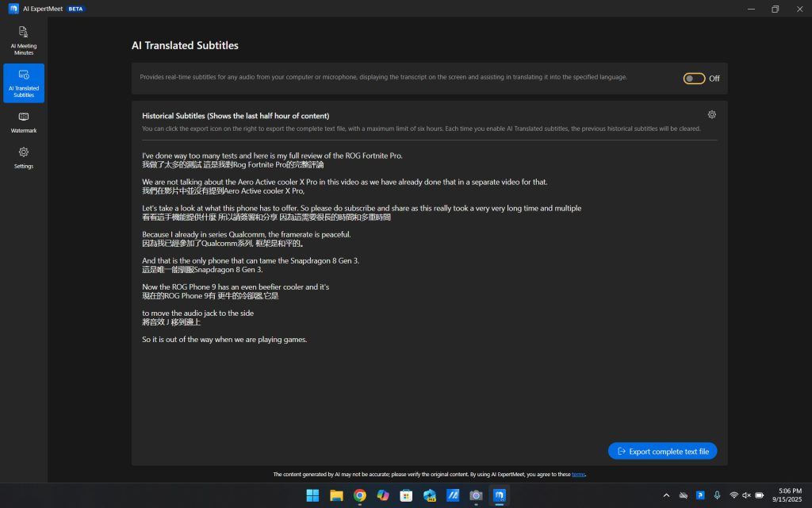Viewport: 812px width, 508px height.
Task: Click the real-time subtitles description text
Action: (x=383, y=77)
